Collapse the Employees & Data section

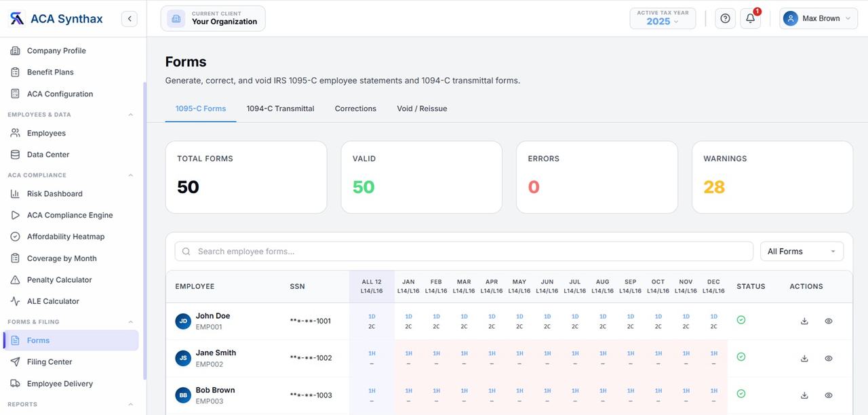coord(131,115)
